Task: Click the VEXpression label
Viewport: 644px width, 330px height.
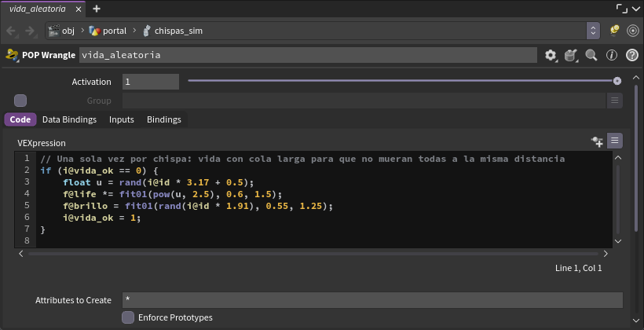Action: [42, 143]
